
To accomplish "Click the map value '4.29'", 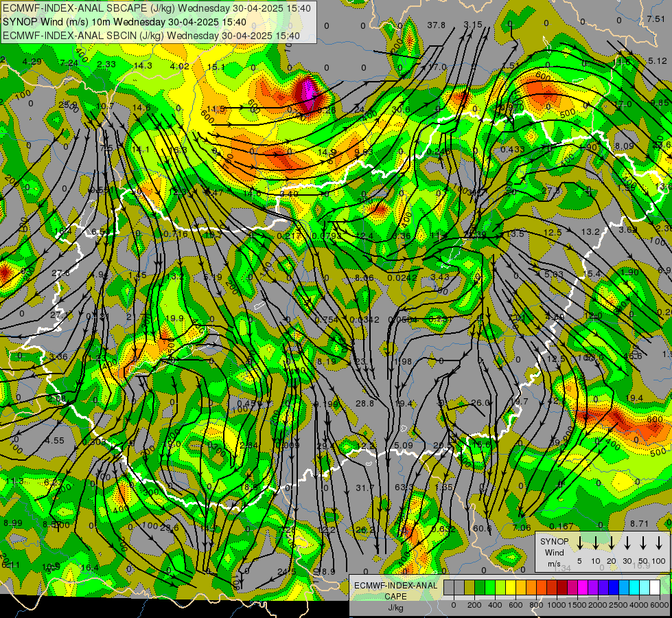I will click(x=32, y=61).
